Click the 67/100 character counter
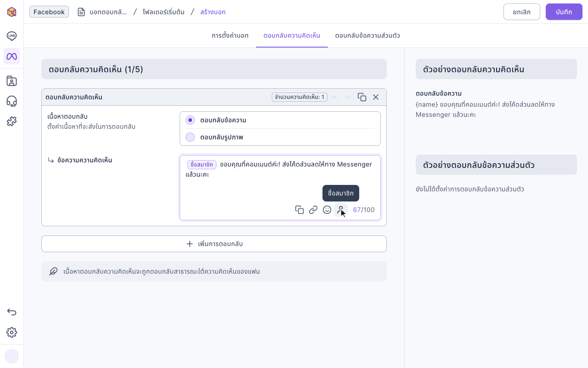This screenshot has height=368, width=588. click(364, 210)
